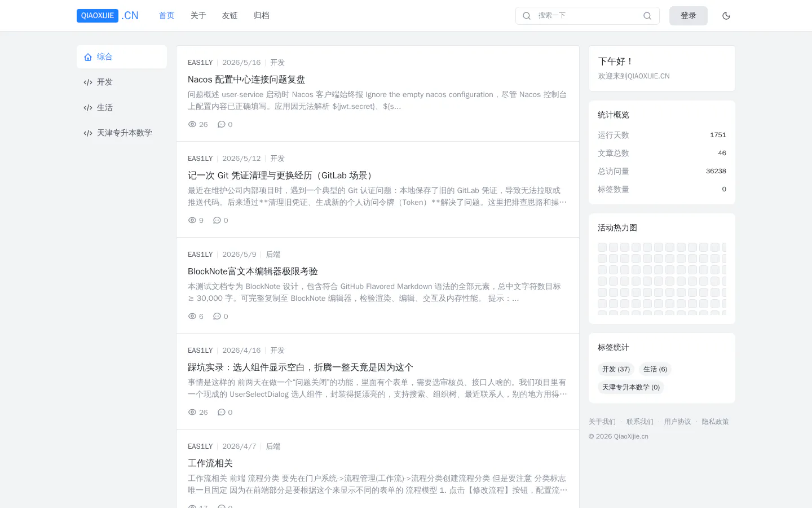Screen dimensions: 812x508
Task: Open 隐私政策 footer link
Action: 716,422
